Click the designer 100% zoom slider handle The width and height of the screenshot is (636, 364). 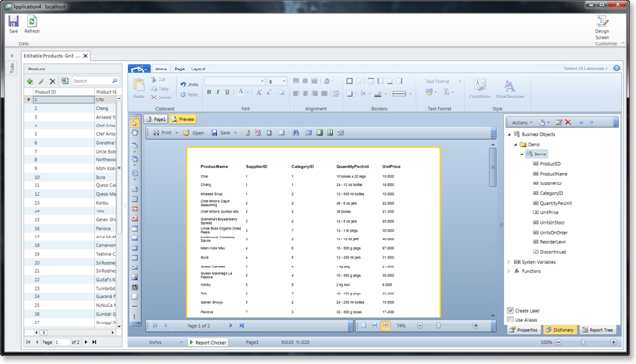point(583,342)
